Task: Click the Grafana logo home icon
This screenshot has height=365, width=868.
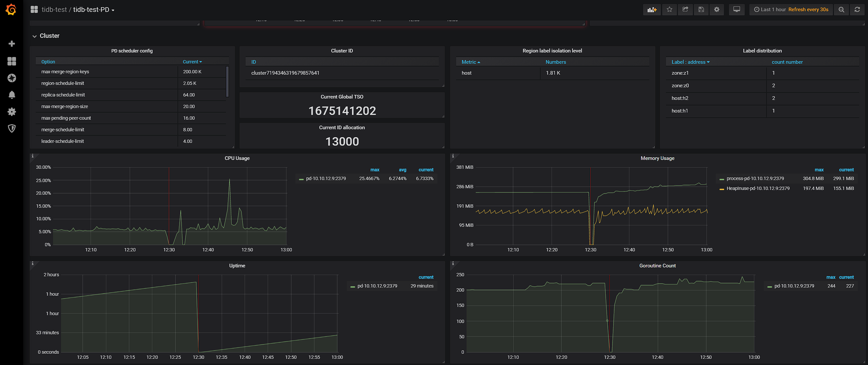Action: [11, 10]
